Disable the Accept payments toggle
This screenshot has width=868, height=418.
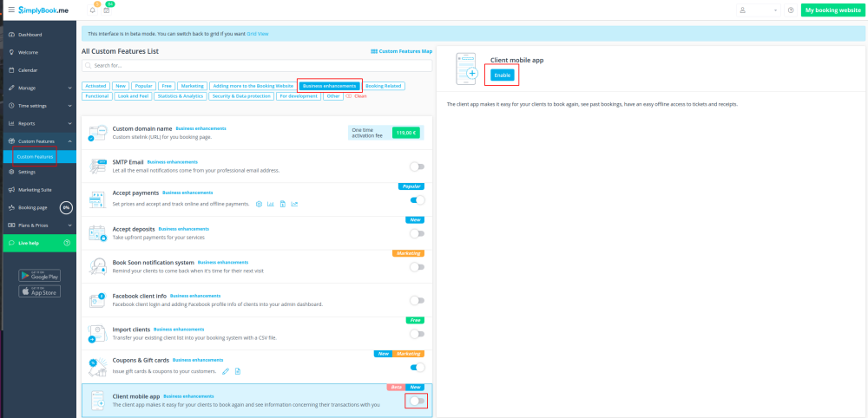point(417,200)
